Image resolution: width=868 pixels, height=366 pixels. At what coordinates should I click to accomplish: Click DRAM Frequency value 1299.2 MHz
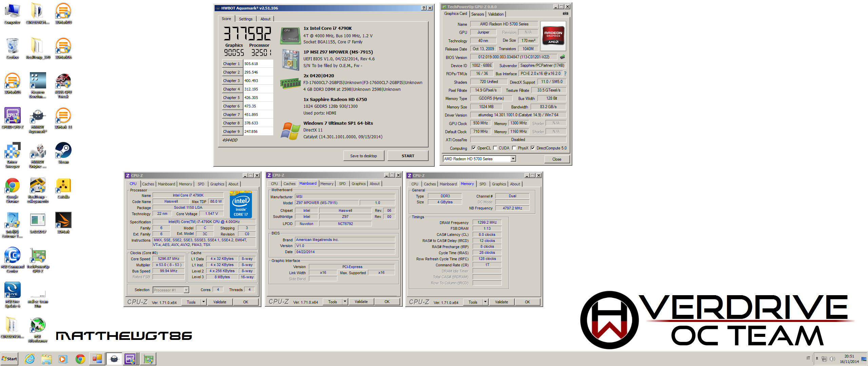tap(487, 223)
